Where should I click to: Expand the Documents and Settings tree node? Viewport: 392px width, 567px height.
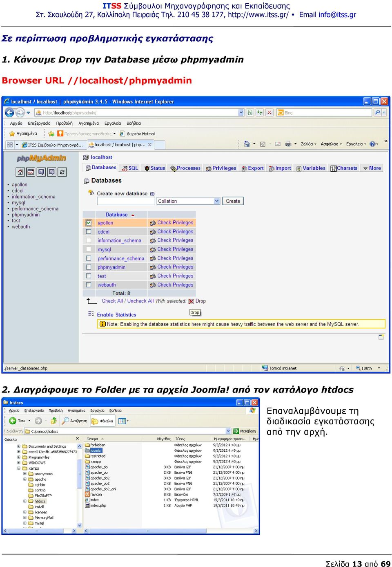point(18,446)
